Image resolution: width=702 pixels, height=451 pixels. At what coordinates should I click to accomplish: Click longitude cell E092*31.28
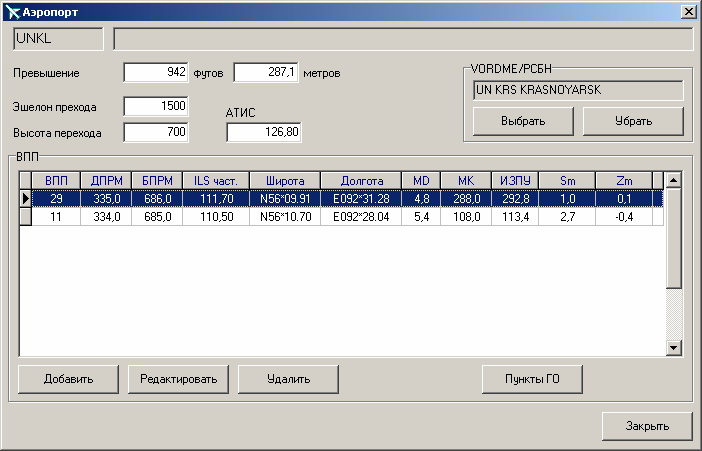click(361, 198)
